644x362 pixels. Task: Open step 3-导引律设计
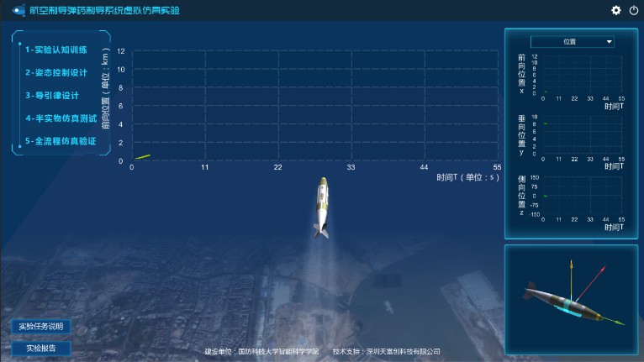pos(52,96)
